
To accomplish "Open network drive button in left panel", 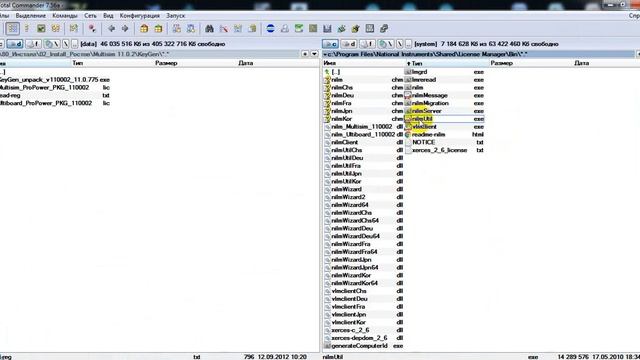I will 52,44.
